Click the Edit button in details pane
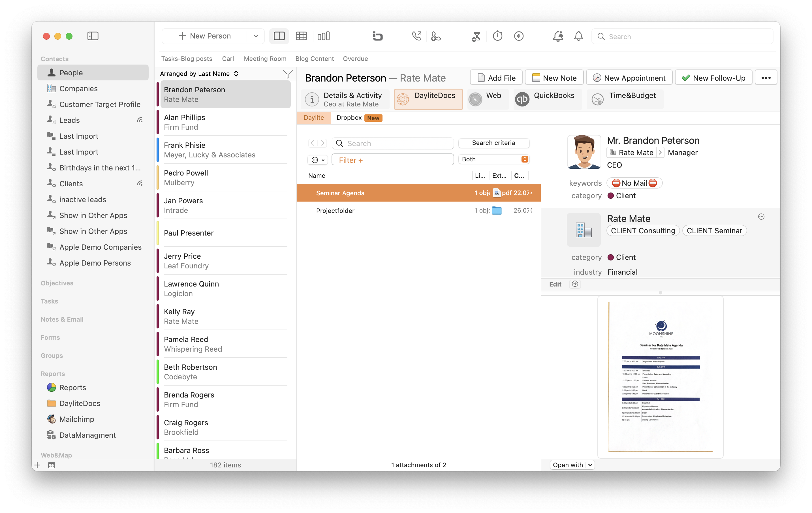The width and height of the screenshot is (812, 513). tap(555, 284)
